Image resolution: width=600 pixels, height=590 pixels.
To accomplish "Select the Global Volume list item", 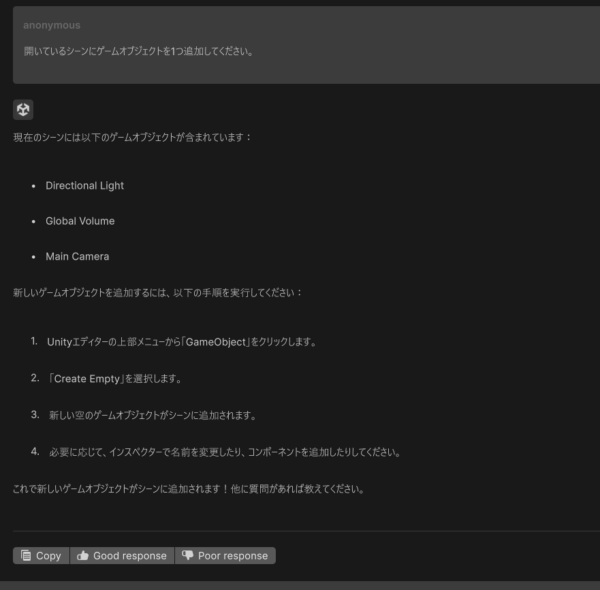I will tap(80, 221).
